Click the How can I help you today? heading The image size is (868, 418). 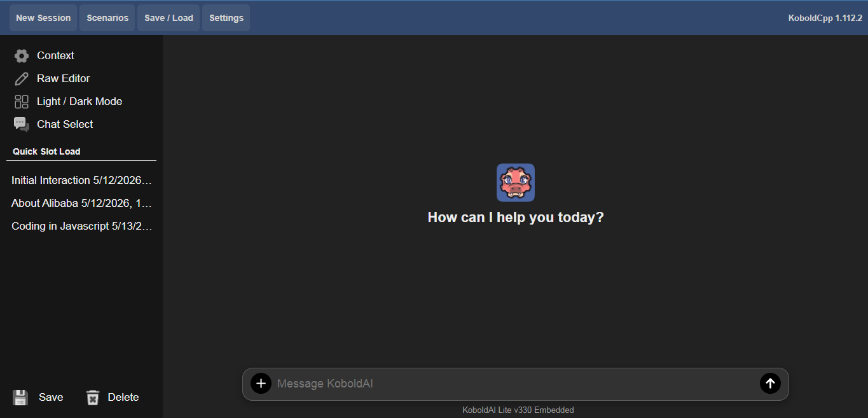click(x=516, y=218)
